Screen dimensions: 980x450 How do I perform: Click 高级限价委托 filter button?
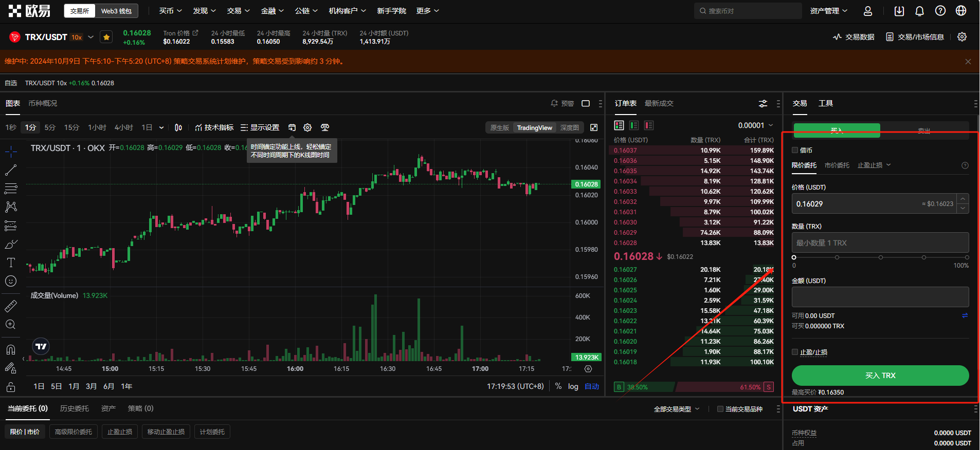pos(74,432)
